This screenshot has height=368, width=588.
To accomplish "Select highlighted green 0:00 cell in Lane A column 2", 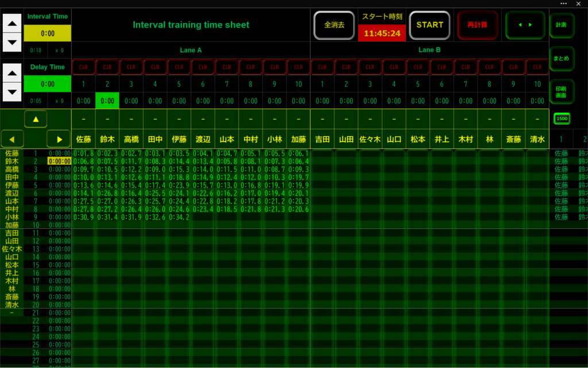I will tap(107, 101).
